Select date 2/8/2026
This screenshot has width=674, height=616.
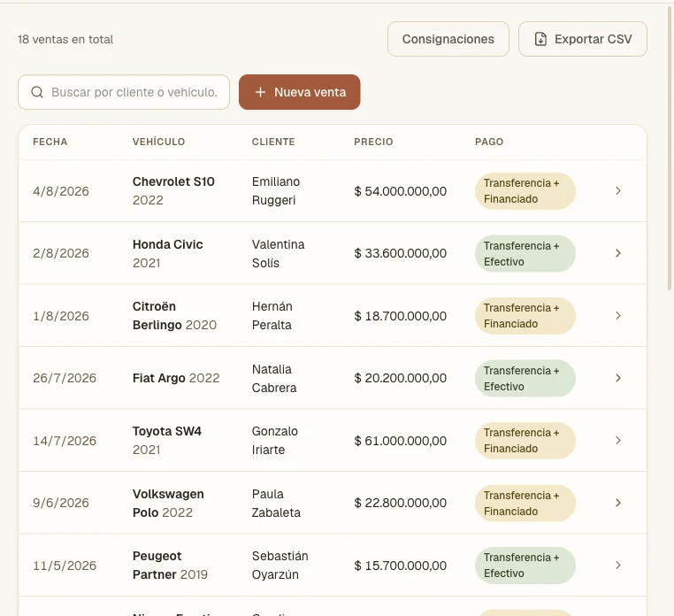point(61,253)
